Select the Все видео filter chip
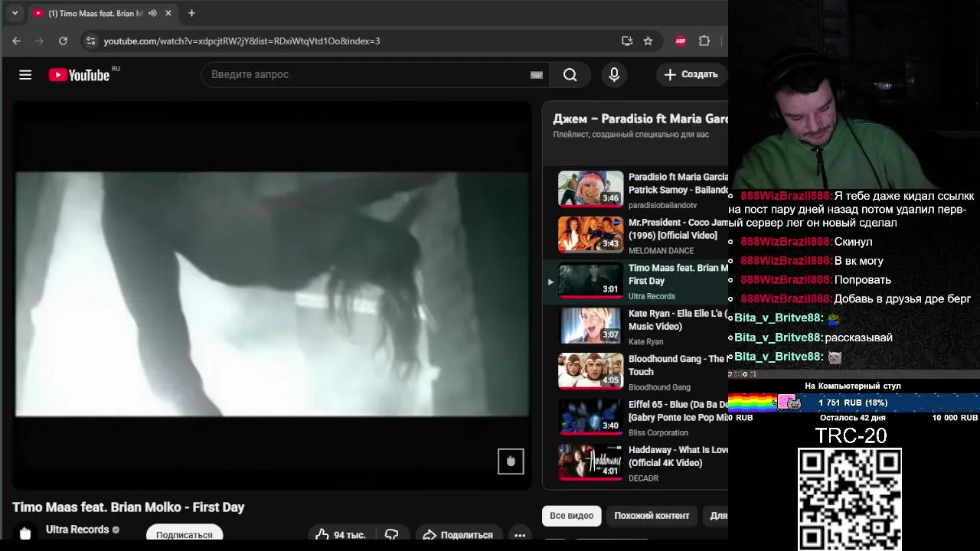 571,516
